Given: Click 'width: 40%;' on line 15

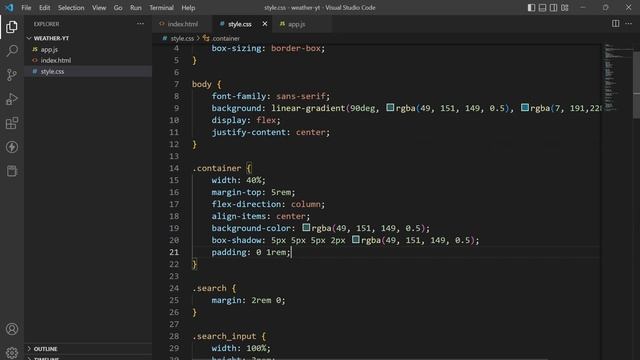Looking at the screenshot, I should point(238,180).
